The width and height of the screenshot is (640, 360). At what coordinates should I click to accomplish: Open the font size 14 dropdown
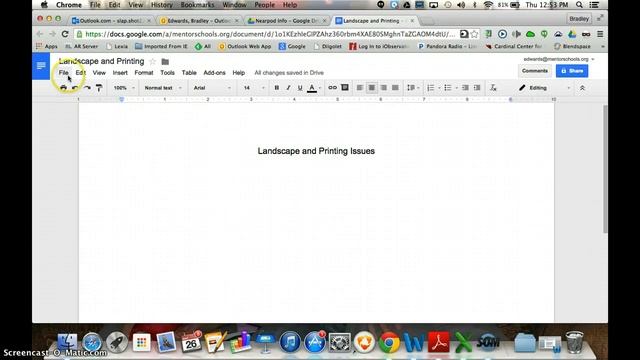tap(253, 88)
